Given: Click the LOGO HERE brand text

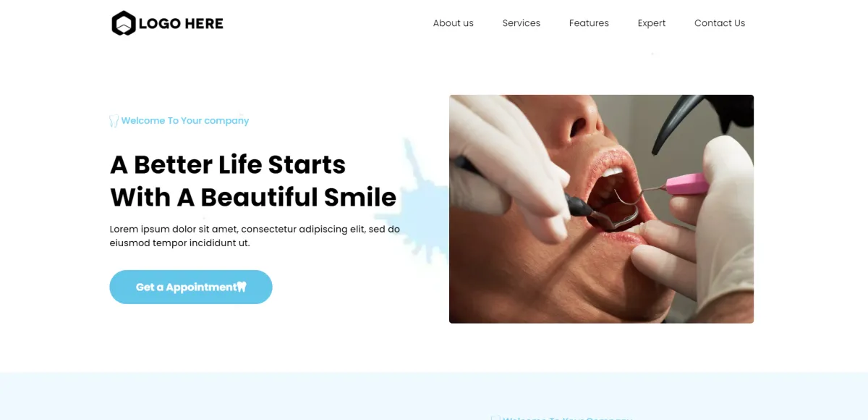Looking at the screenshot, I should click(x=181, y=23).
